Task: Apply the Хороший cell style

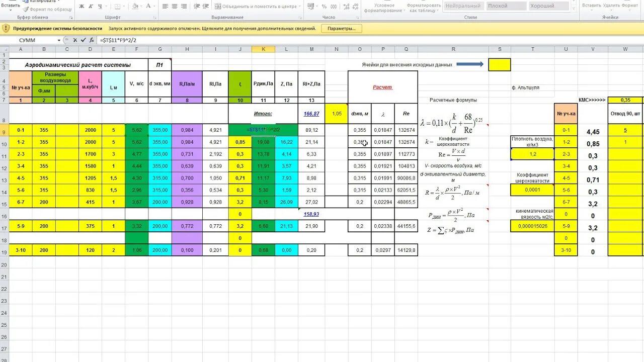Action: pos(548,6)
